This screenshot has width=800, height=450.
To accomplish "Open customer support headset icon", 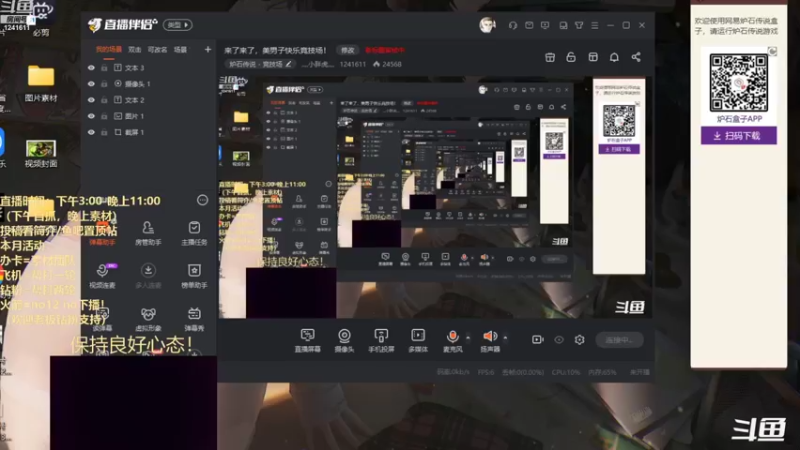I will pos(513,25).
